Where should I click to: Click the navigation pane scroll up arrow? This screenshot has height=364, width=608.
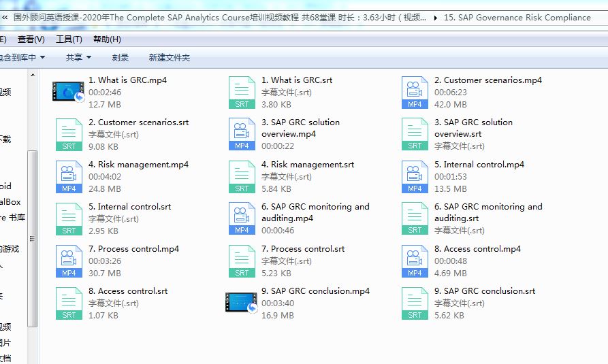point(33,75)
